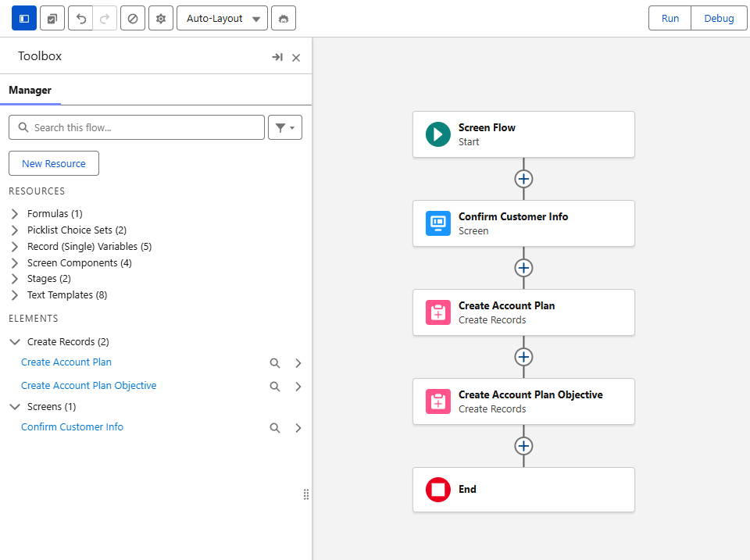Collapse the Create Records section
The width and height of the screenshot is (750, 560).
coord(15,342)
